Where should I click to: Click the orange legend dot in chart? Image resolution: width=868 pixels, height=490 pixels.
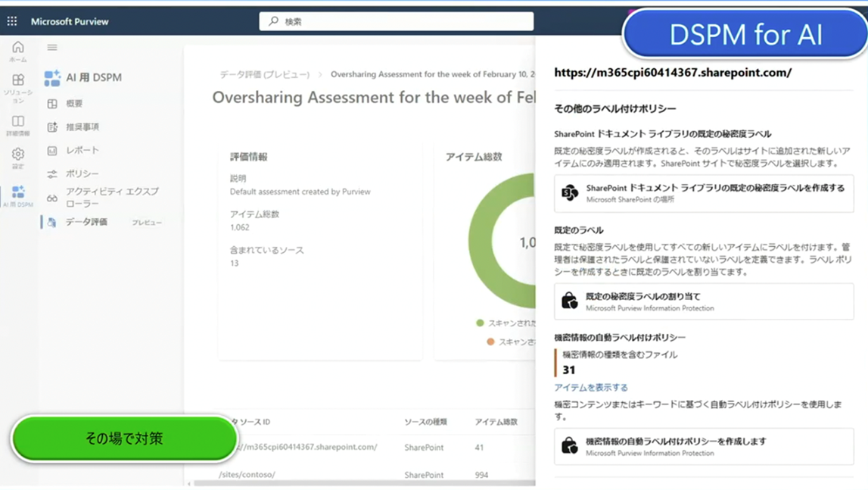[490, 342]
